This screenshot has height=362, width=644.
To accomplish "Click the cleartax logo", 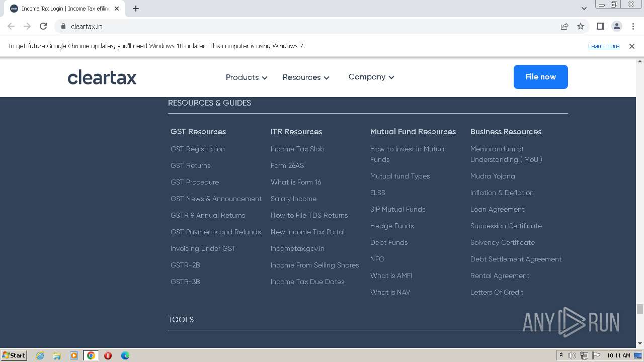I will (102, 77).
